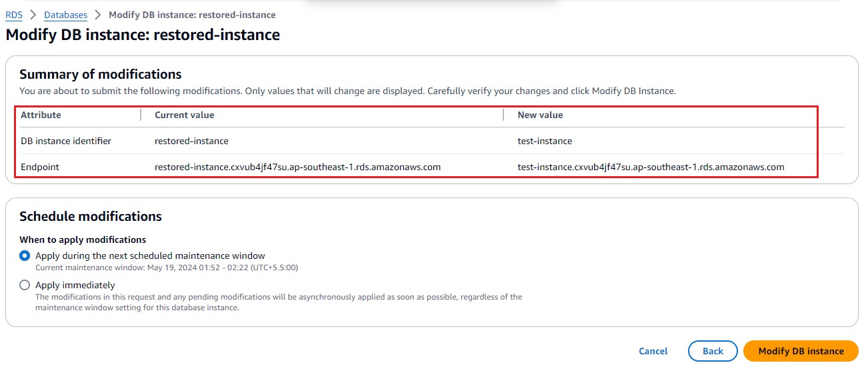Click the DB instance identifier row label
This screenshot has height=367, width=868.
[66, 141]
